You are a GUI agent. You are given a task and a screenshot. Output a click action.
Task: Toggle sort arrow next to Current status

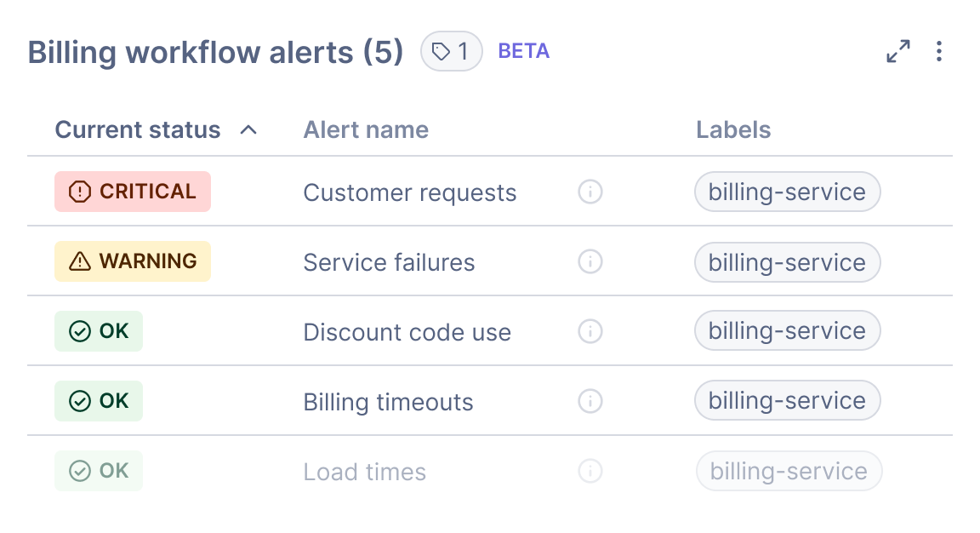[x=248, y=130]
